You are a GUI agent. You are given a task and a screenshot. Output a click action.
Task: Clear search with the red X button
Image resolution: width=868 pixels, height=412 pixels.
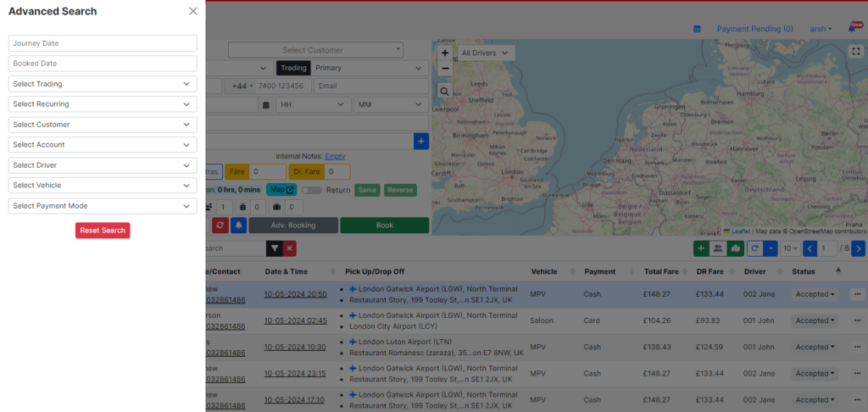(290, 248)
